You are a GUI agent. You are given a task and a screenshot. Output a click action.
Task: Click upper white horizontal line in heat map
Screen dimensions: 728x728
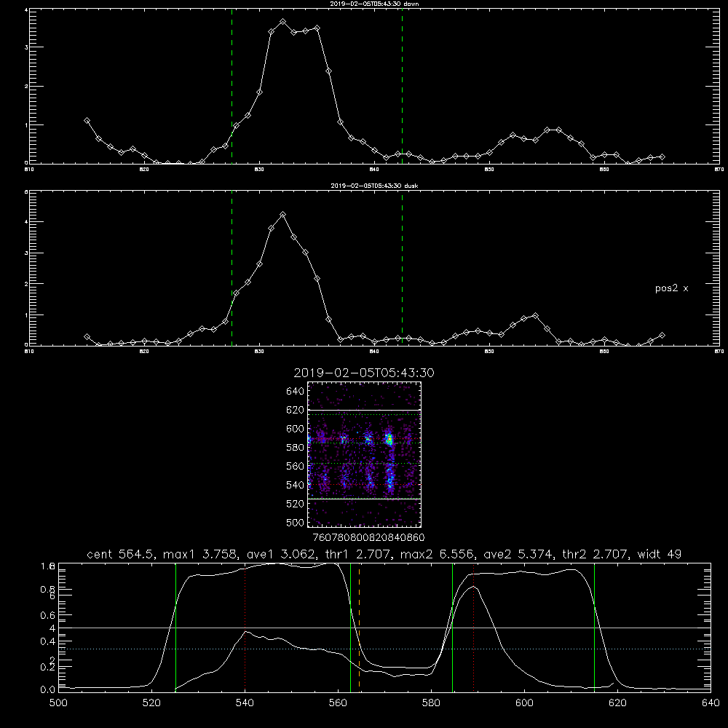tap(365, 410)
